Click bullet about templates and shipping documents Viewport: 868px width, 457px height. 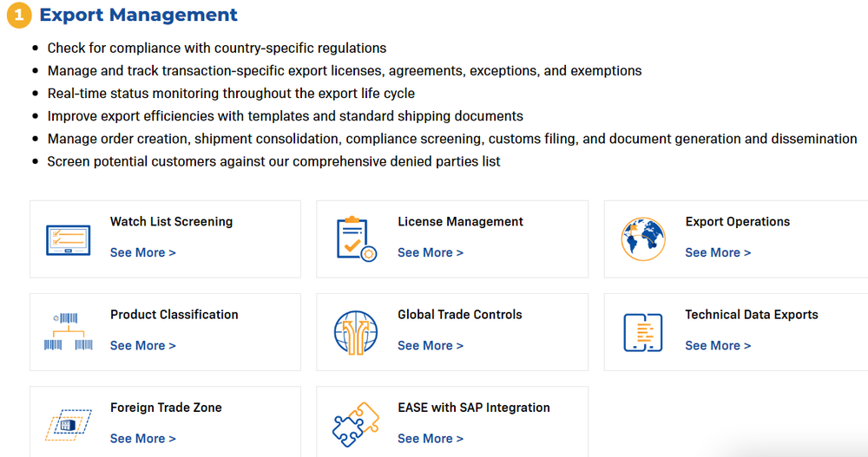pyautogui.click(x=285, y=116)
